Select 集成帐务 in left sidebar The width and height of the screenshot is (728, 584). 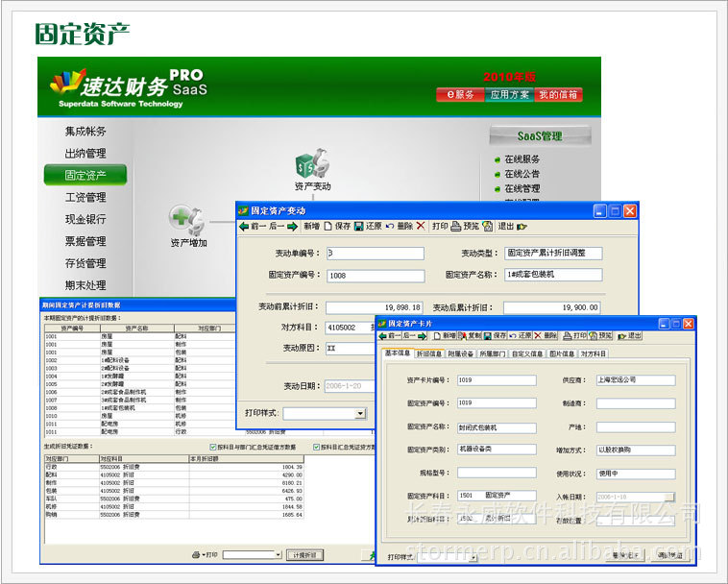pos(85,132)
